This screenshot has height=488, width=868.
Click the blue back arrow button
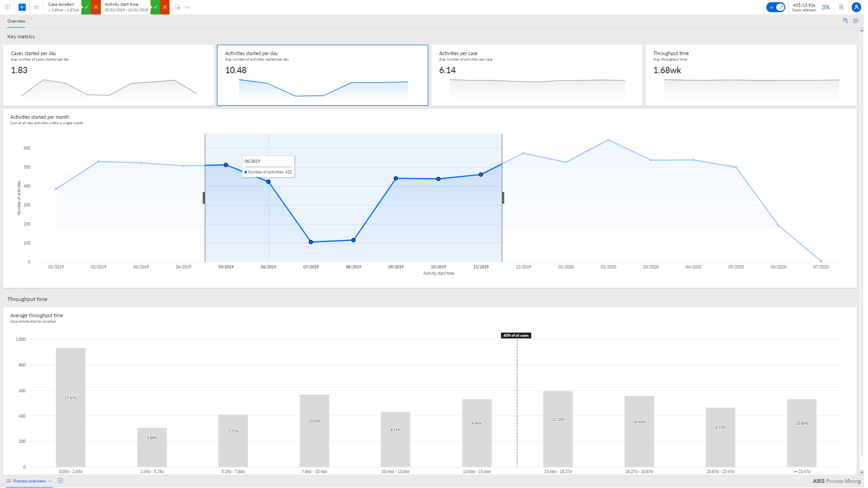22,7
